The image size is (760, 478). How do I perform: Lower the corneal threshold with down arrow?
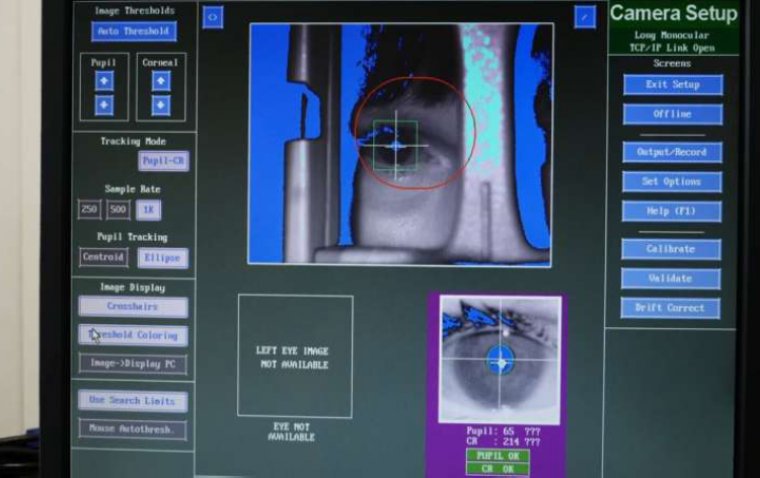(161, 105)
